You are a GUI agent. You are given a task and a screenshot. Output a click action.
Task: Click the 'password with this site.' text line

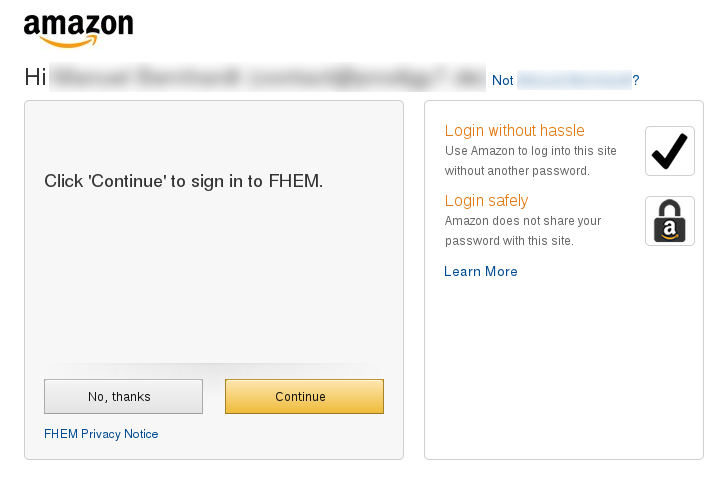509,241
